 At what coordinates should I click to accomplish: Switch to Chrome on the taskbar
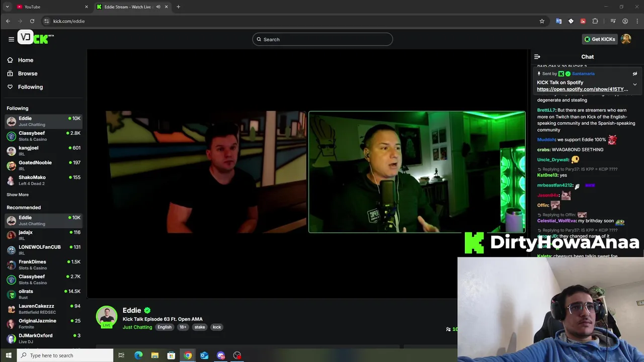point(188,355)
